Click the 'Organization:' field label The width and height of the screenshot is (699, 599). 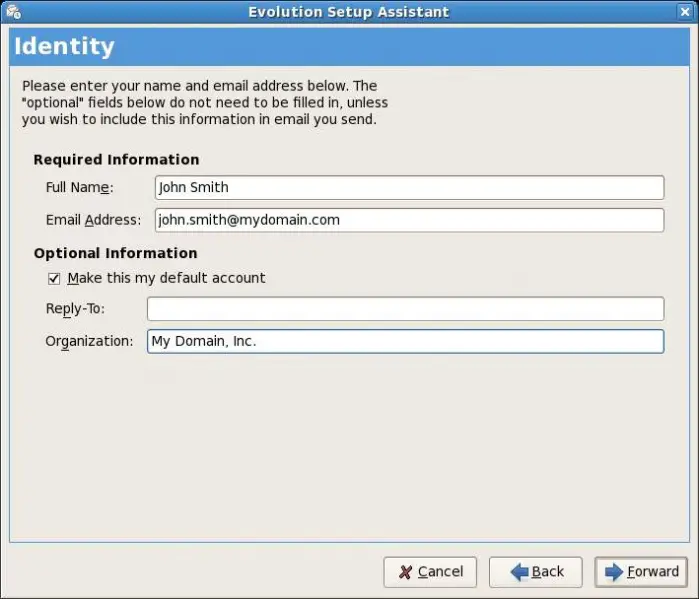pos(89,341)
